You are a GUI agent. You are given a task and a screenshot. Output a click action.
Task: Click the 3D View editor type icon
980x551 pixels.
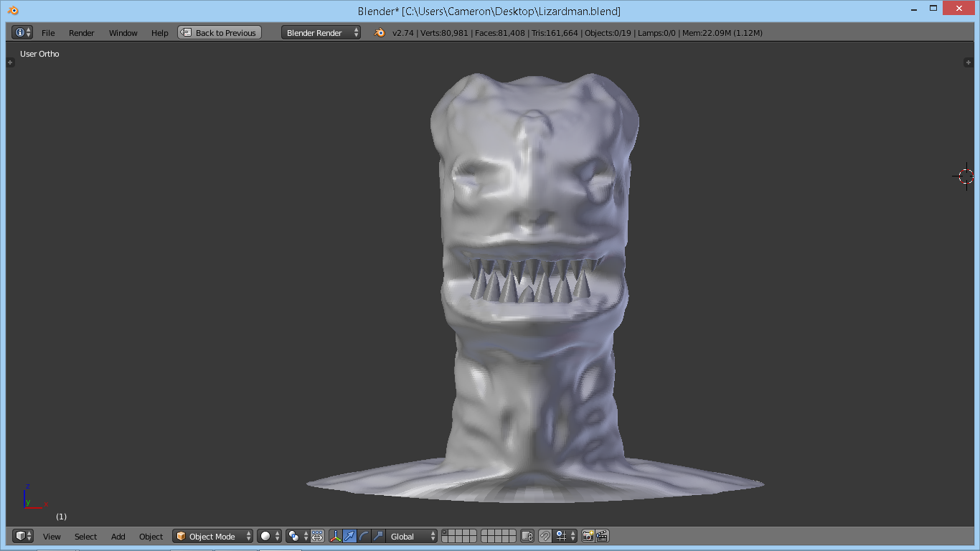[19, 537]
